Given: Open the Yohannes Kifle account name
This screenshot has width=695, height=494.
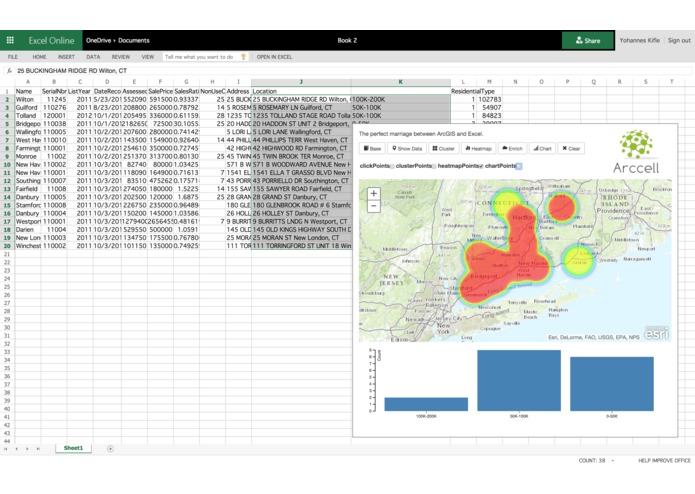Looking at the screenshot, I should [640, 40].
